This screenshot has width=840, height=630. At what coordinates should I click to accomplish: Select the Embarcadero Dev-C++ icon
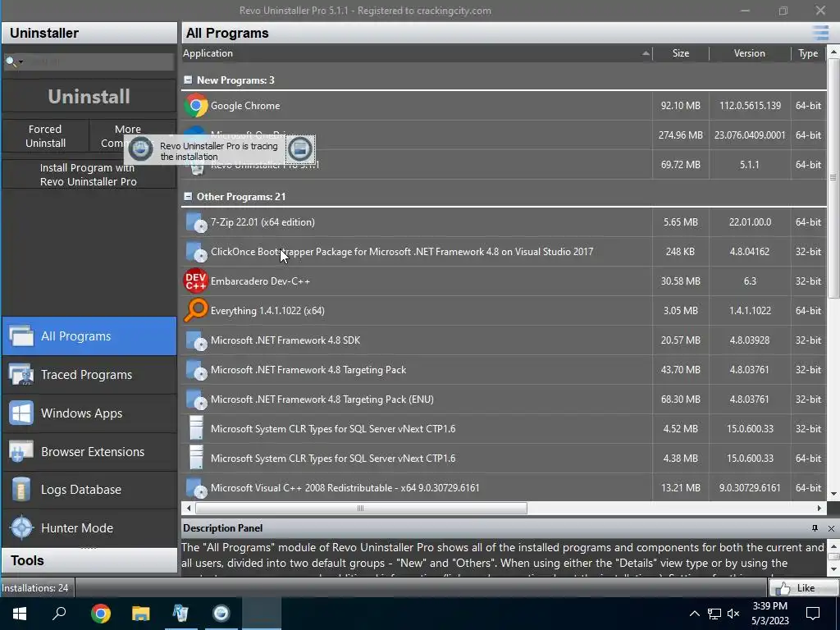[195, 281]
